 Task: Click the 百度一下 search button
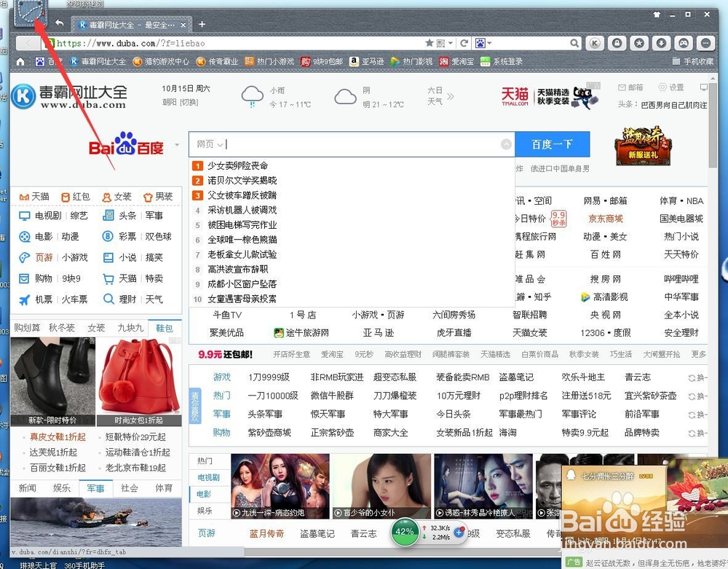click(552, 144)
